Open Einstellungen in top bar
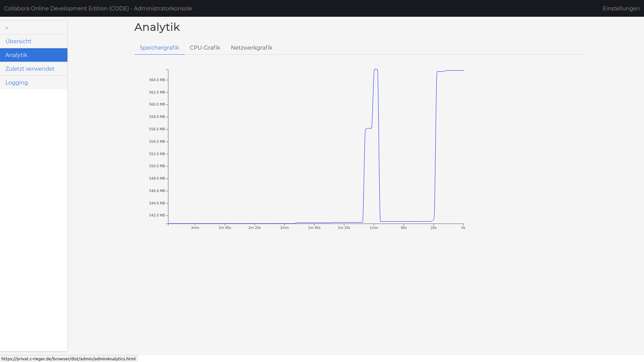 pyautogui.click(x=621, y=8)
